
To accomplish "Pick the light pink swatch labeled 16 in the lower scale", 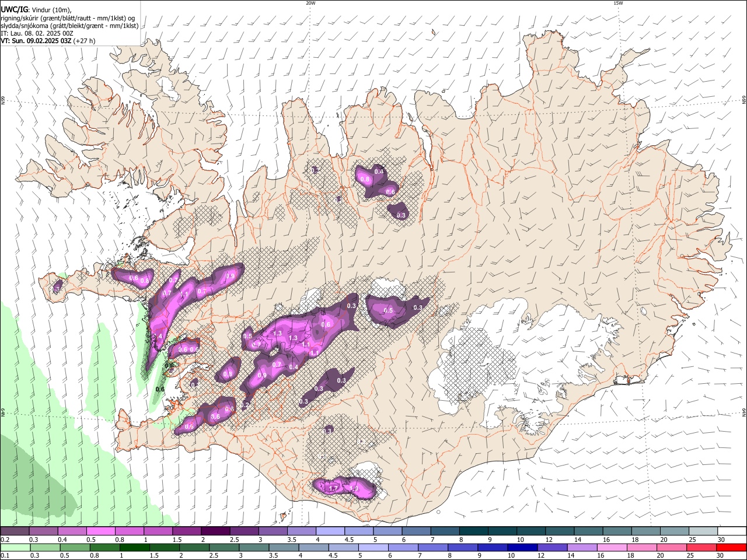I will (612, 547).
